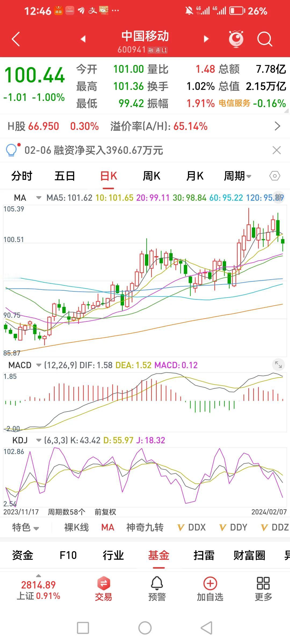Switch to 周K chart tab
This screenshot has height=644, width=290.
click(151, 176)
